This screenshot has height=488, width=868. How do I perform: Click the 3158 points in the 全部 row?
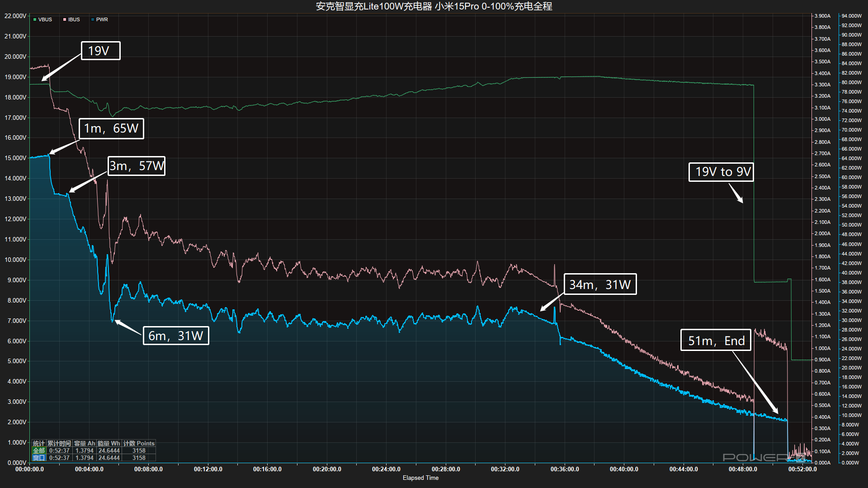tap(139, 450)
